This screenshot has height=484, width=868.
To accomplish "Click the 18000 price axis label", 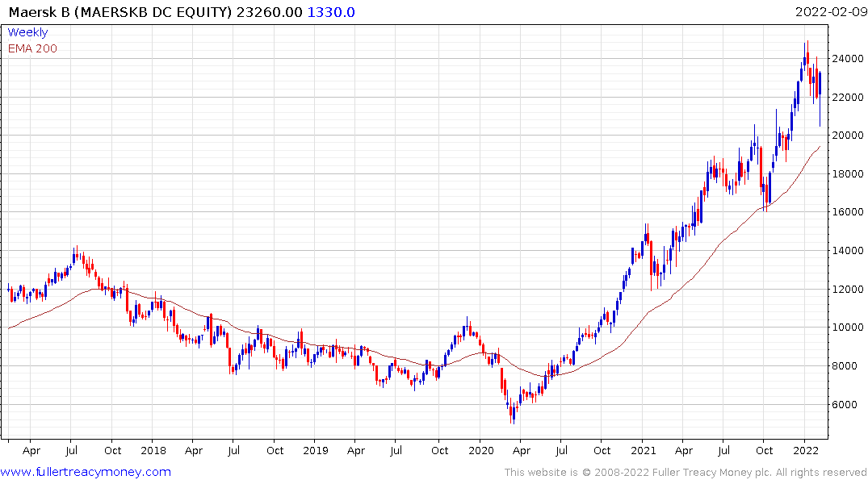I will click(848, 173).
